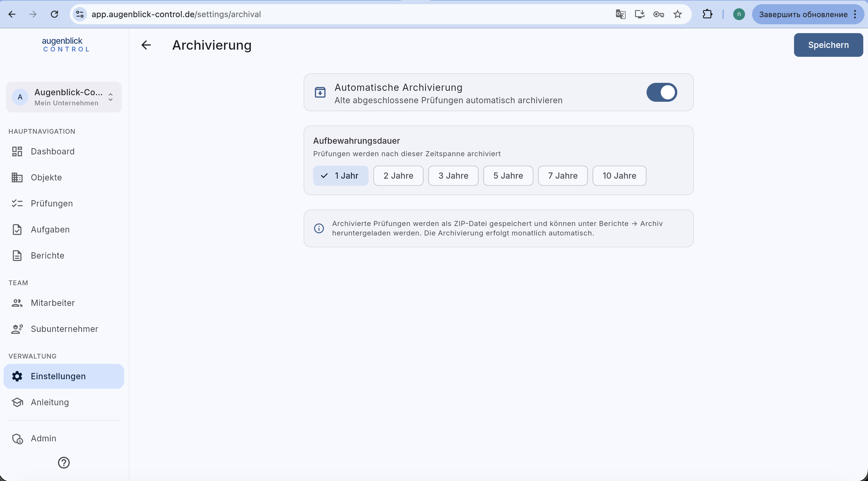Screen dimensions: 868x481
Task: Select the 10 Jahre retention chip
Action: pos(619,176)
